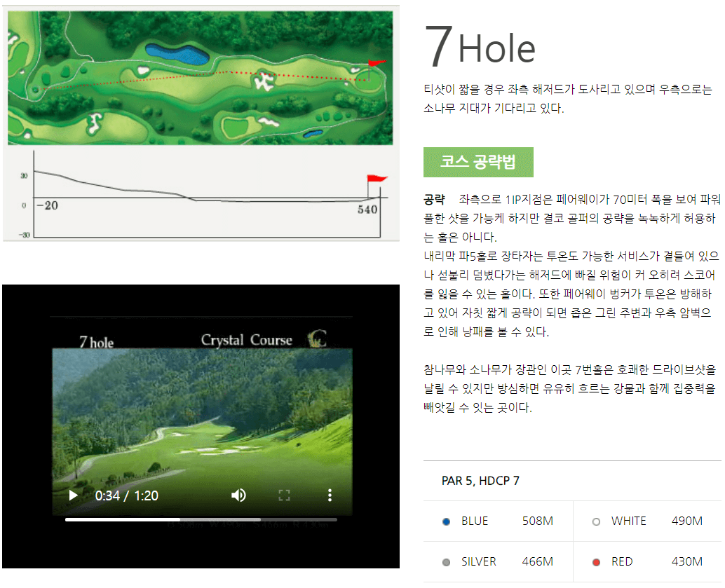Select the WHITE tee radio dot
Image resolution: width=725 pixels, height=588 pixels.
[x=595, y=521]
